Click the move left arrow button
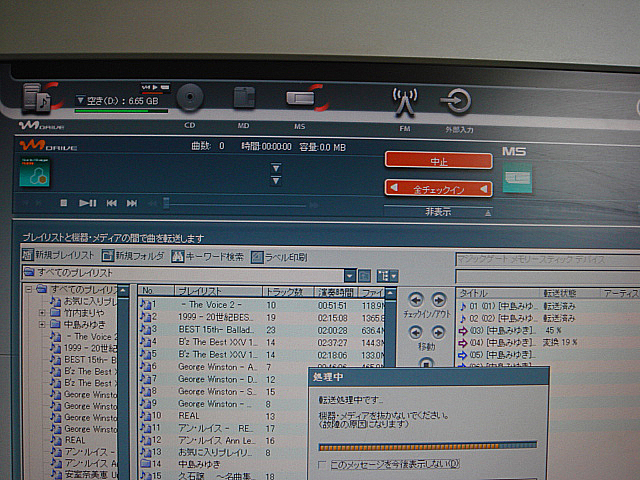The height and width of the screenshot is (480, 640). [x=416, y=333]
